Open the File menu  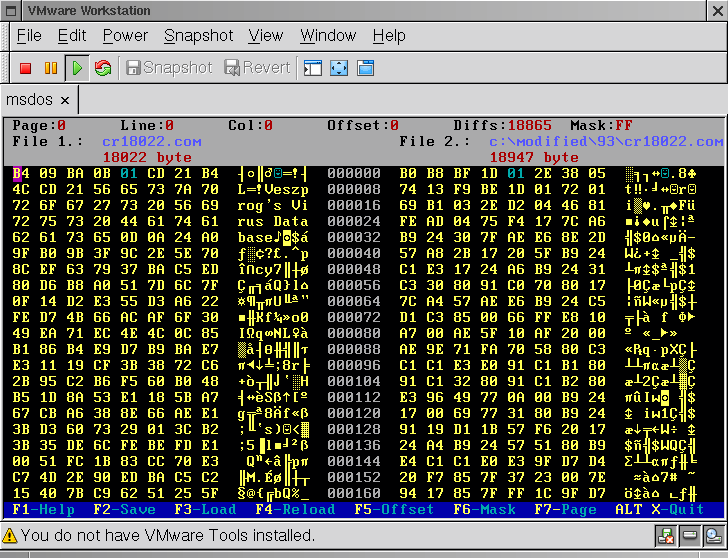(29, 36)
